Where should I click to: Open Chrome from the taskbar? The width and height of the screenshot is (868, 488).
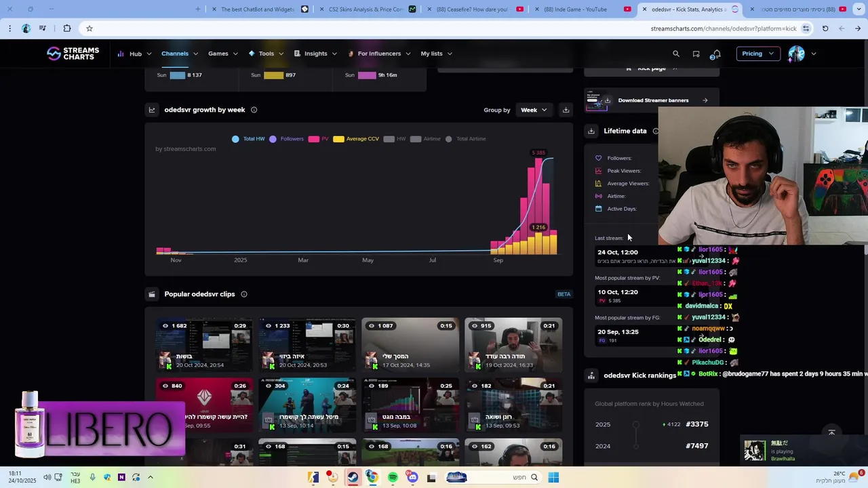point(372,477)
